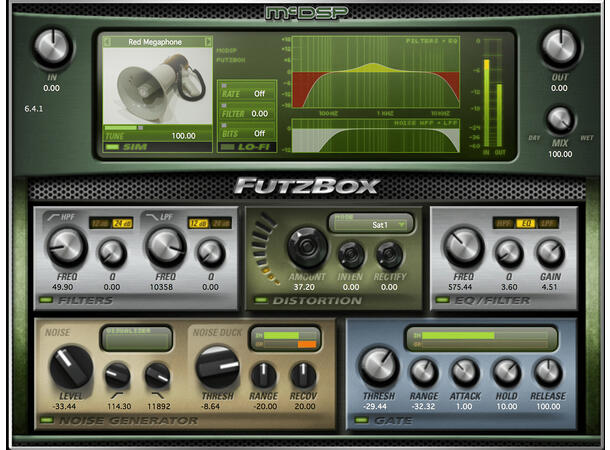Image resolution: width=610 pixels, height=450 pixels.
Task: Set HPF slope to 24 dB
Action: (x=123, y=223)
